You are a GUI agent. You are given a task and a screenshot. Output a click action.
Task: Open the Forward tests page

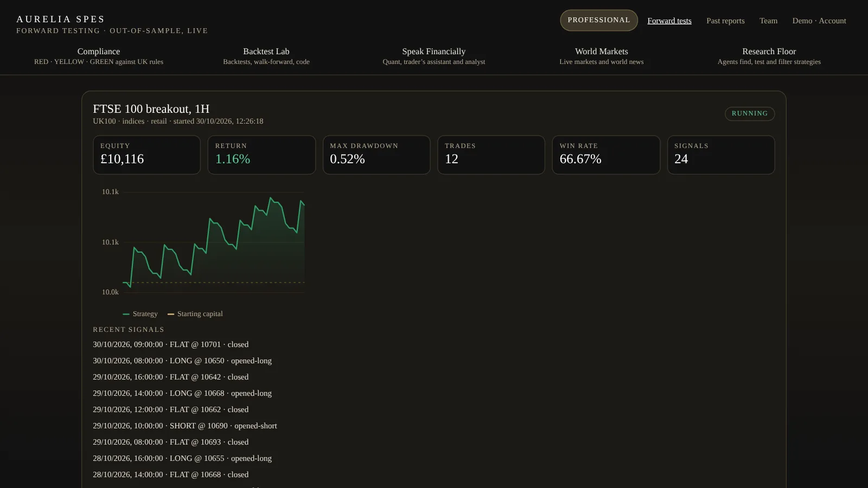pos(669,21)
